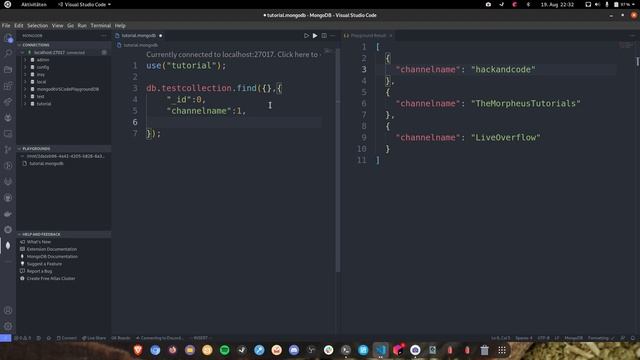This screenshot has width=640, height=360.
Task: Click the Spaces: 4 indentation in status bar
Action: pyautogui.click(x=524, y=338)
